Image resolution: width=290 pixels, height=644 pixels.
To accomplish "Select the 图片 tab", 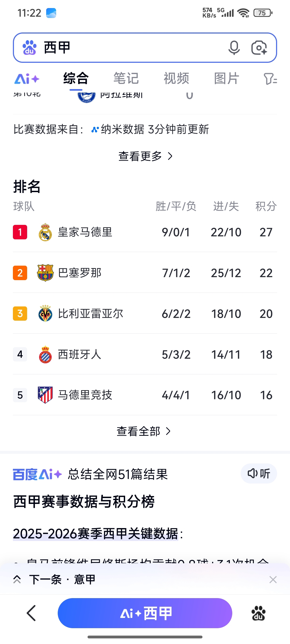I will [227, 78].
